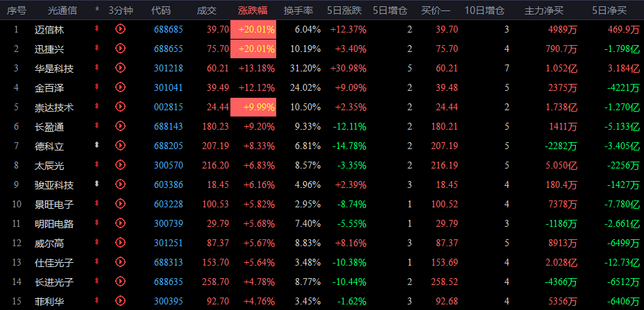Play 3-minute chart for 长盈通
Viewport: 644px width, 310px height.
click(x=120, y=126)
